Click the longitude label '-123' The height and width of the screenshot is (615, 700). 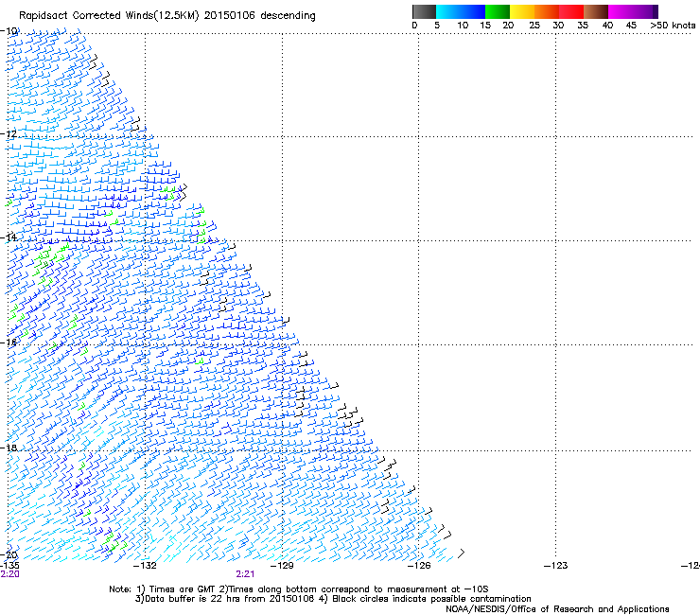pos(556,566)
